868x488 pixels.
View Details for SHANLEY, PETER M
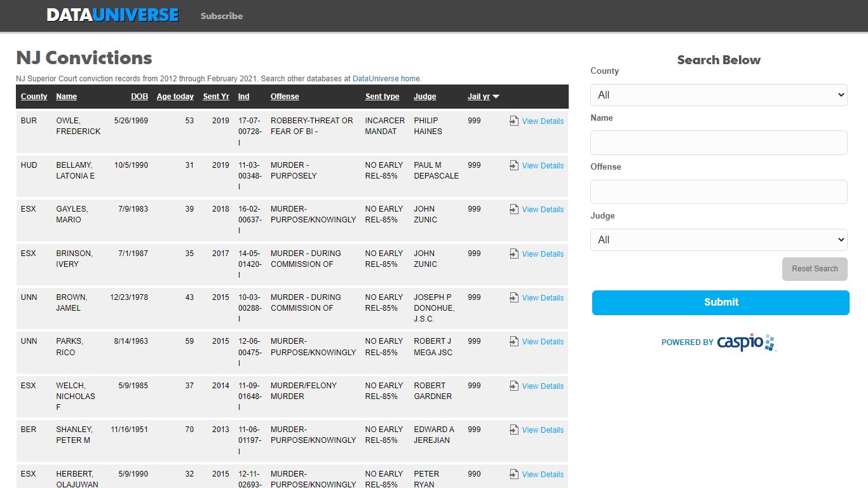(x=543, y=430)
